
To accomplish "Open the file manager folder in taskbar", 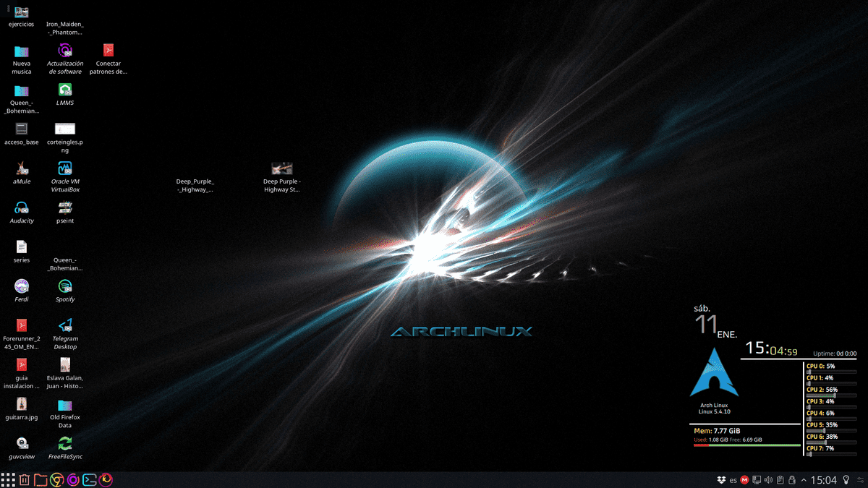I will (41, 479).
